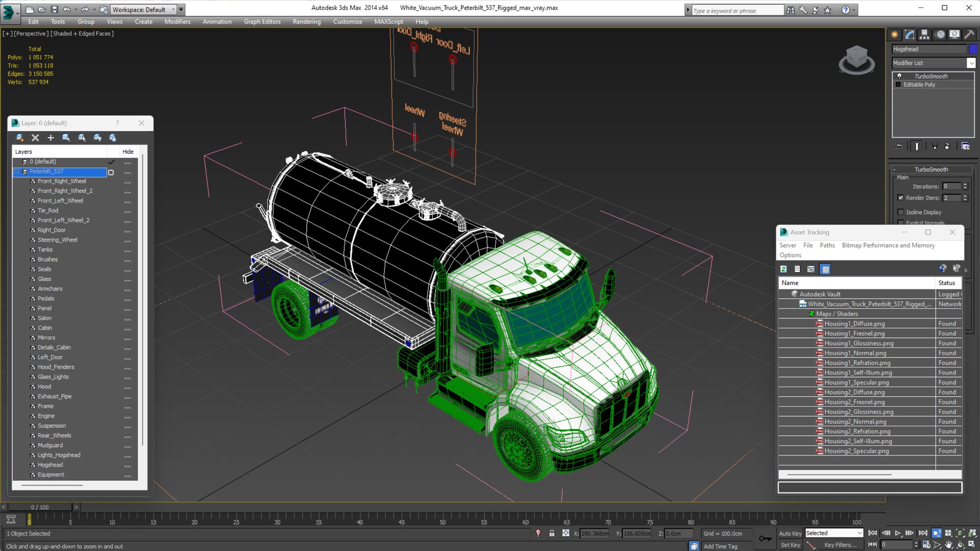Open the key filter Selected dropdown
Screen dimensions: 980x551
(834, 533)
